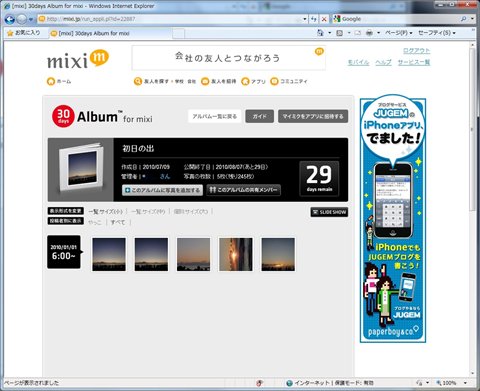This screenshot has height=391, width=480.
Task: Open the ページ(P) menu
Action: point(398,33)
